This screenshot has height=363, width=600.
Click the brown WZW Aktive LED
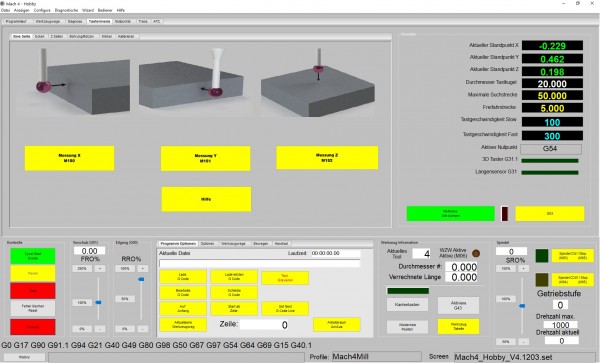[x=476, y=253]
